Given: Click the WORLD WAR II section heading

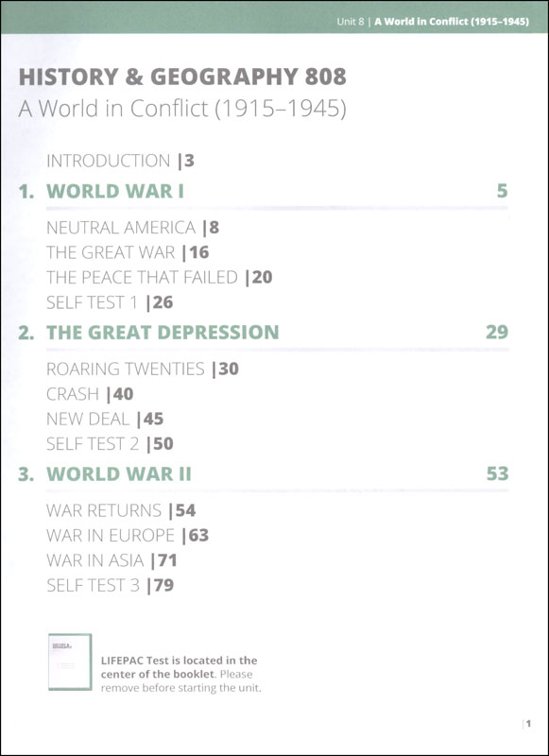Looking at the screenshot, I should 119,474.
